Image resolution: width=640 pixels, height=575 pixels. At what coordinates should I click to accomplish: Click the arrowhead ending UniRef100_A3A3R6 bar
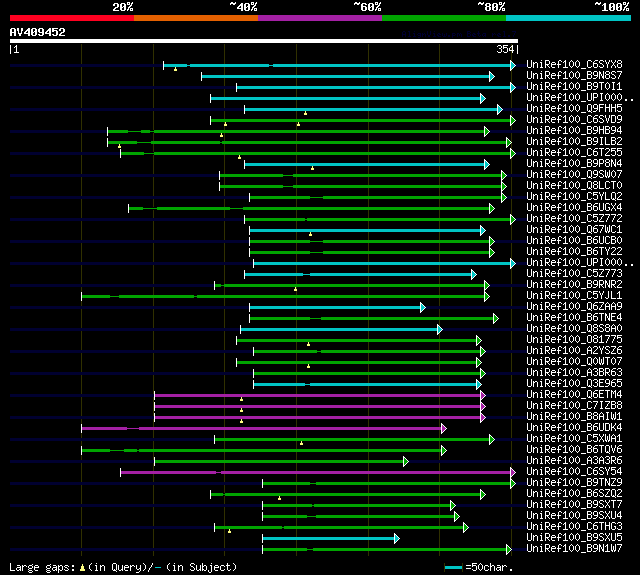point(406,462)
